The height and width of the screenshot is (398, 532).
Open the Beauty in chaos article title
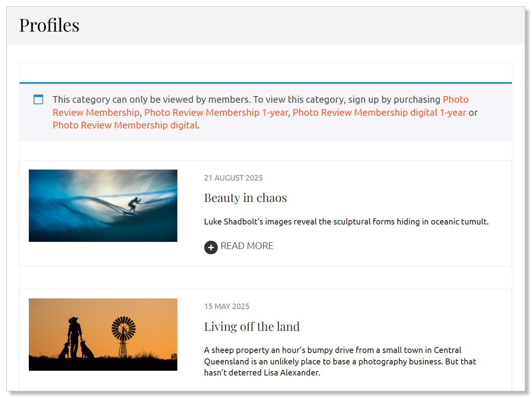[245, 198]
